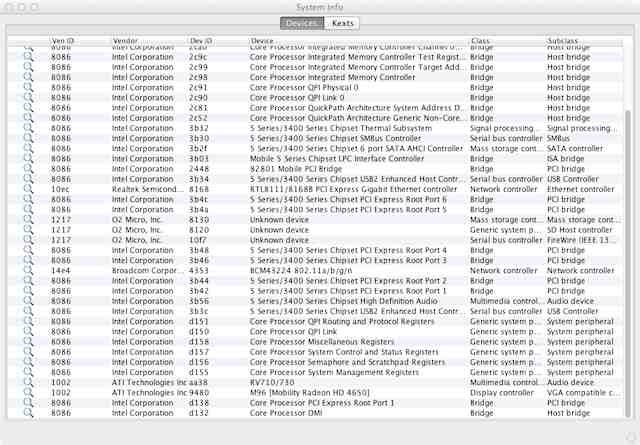The image size is (640, 445).
Task: Sort by the Ven ID column header
Action: [62, 41]
